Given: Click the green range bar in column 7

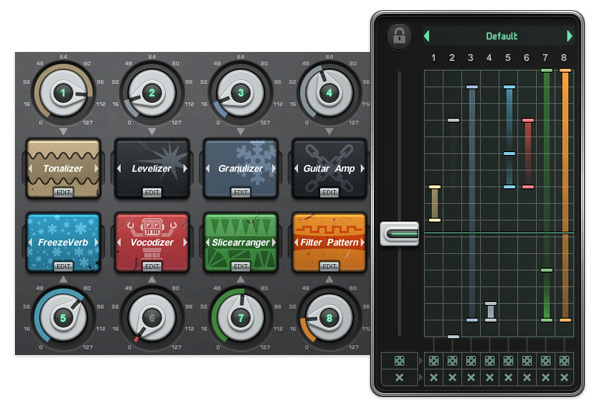Looking at the screenshot, I should click(547, 195).
